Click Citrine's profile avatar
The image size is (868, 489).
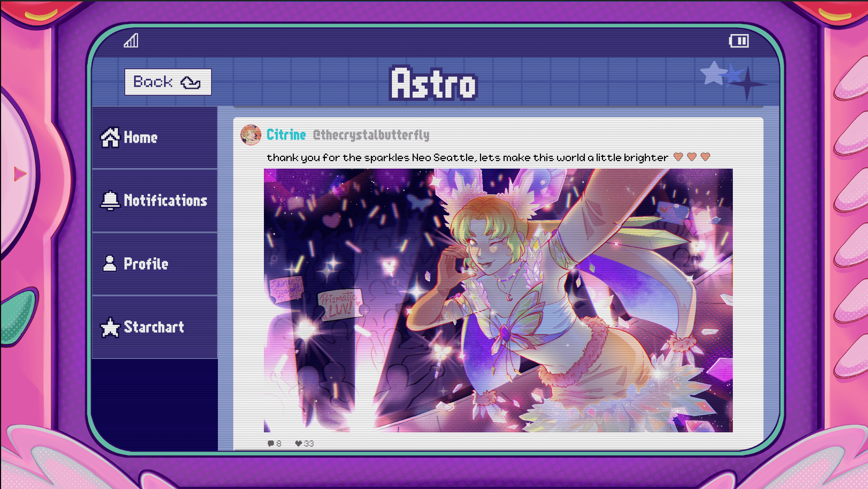(251, 135)
